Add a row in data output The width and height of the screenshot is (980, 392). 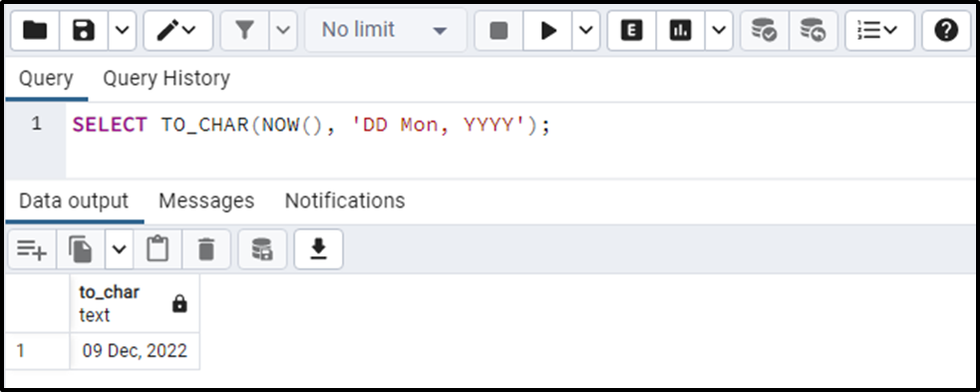[x=32, y=249]
